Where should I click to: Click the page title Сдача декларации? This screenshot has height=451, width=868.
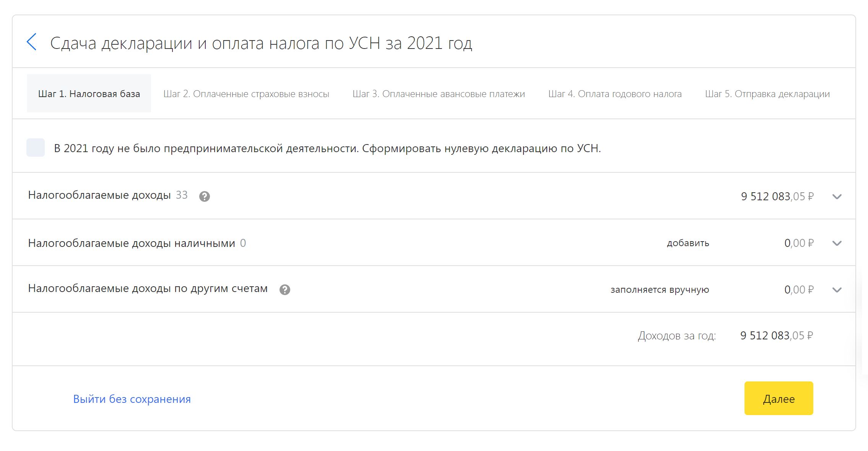pos(261,43)
